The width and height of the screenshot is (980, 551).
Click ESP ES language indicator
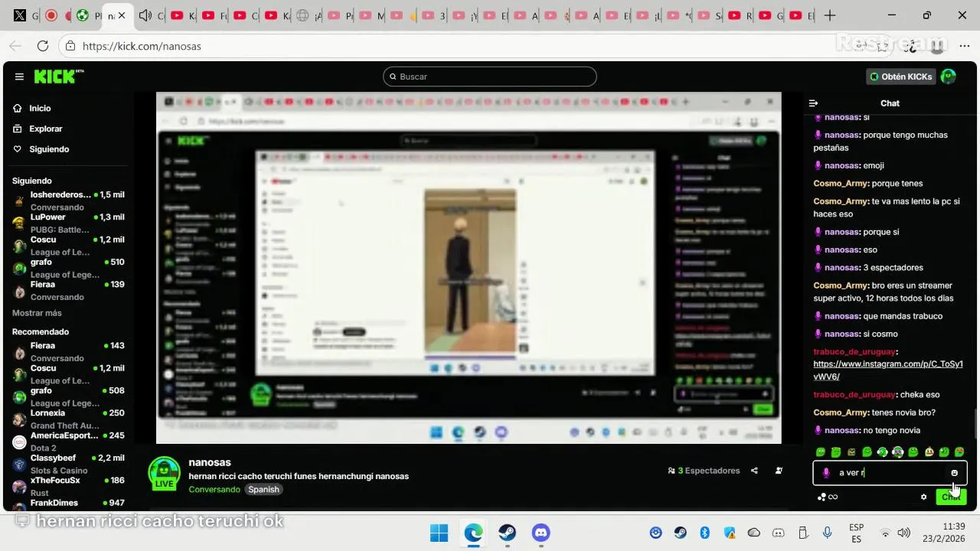click(x=856, y=533)
